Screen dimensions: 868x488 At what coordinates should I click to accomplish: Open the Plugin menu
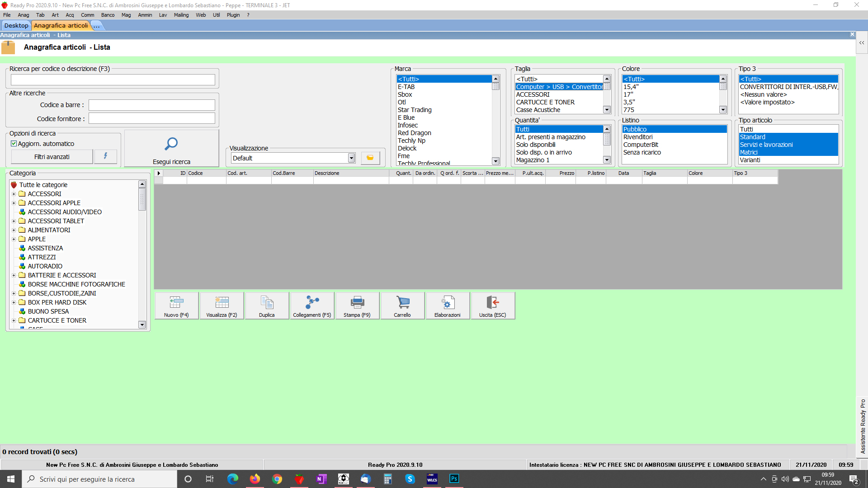[233, 15]
